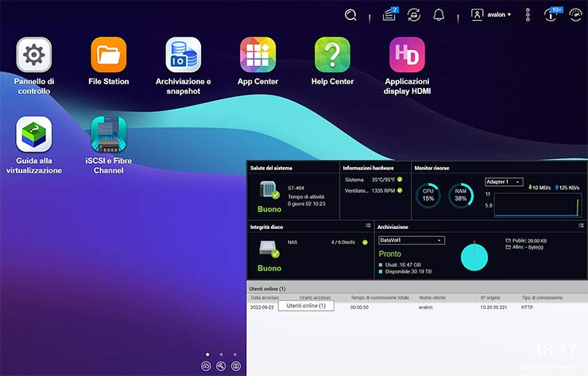Launch Help Center
The image size is (588, 376).
(332, 56)
